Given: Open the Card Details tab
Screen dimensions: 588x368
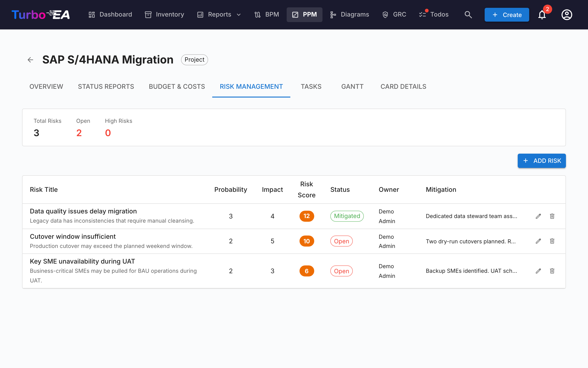Looking at the screenshot, I should tap(403, 87).
